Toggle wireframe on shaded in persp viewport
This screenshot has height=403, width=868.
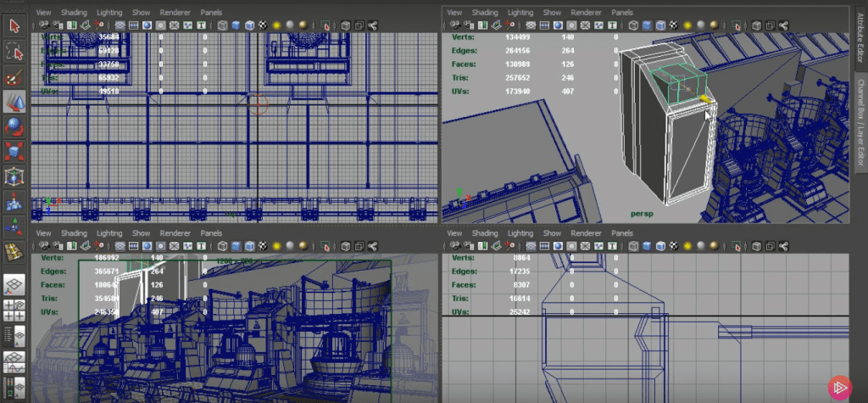[x=660, y=25]
